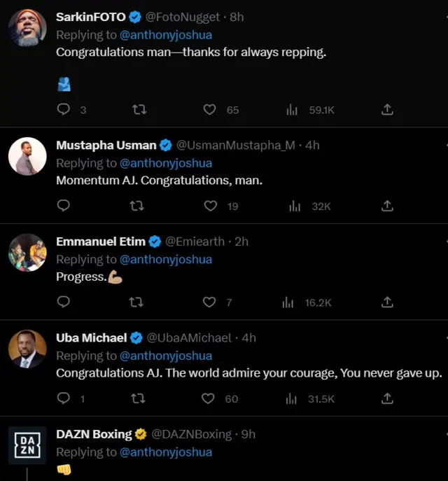
Task: Share Emmanuel Etim's tweet
Action: [x=387, y=302]
